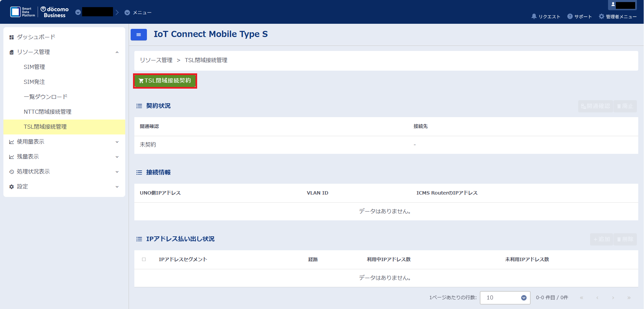Open NTTC閉域接続管理 page
Image resolution: width=644 pixels, height=309 pixels.
pyautogui.click(x=64, y=112)
